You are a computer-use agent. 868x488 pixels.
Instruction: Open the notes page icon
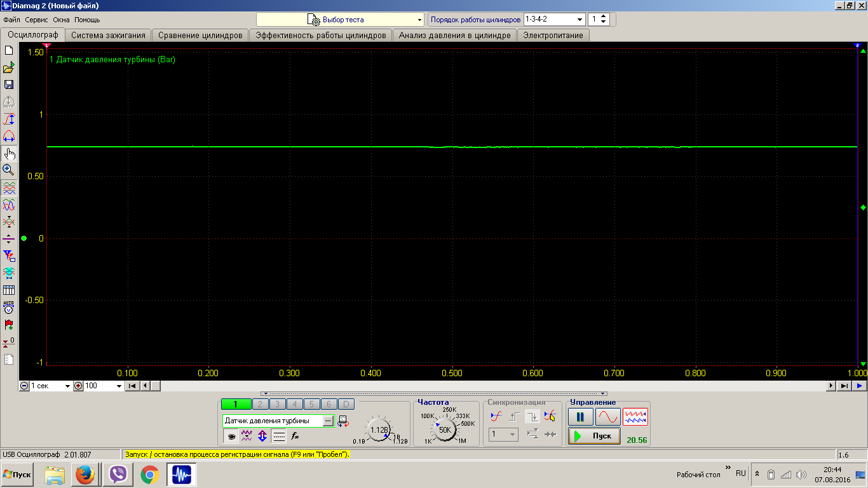pos(9,359)
